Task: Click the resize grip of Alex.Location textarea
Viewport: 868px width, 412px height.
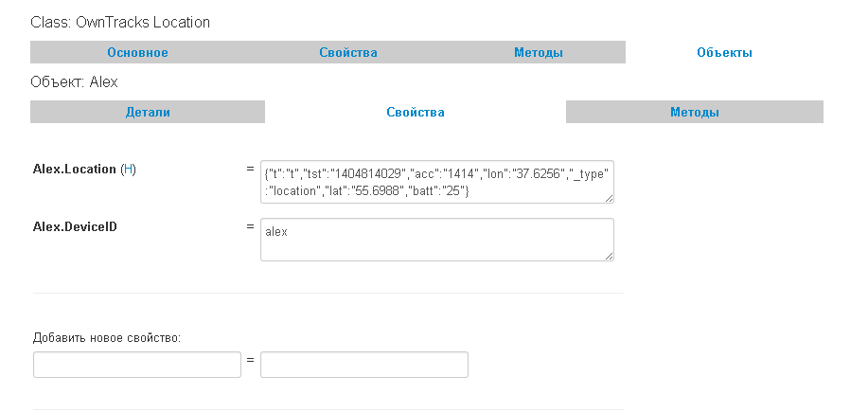Action: click(609, 198)
